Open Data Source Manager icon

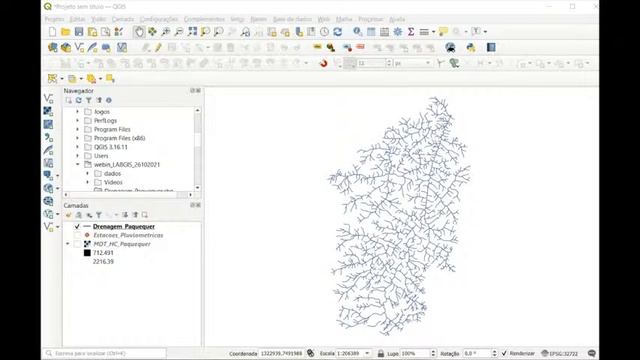coord(52,48)
